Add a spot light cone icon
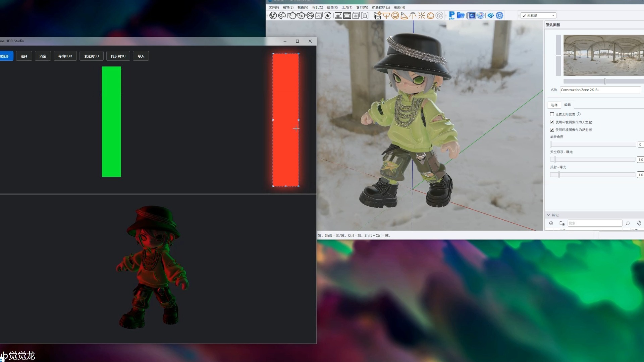The width and height of the screenshot is (644, 362). (404, 15)
